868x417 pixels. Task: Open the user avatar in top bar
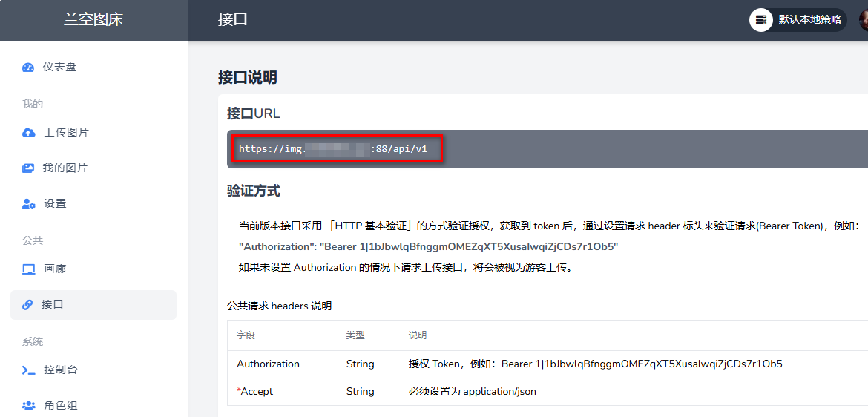[864, 20]
